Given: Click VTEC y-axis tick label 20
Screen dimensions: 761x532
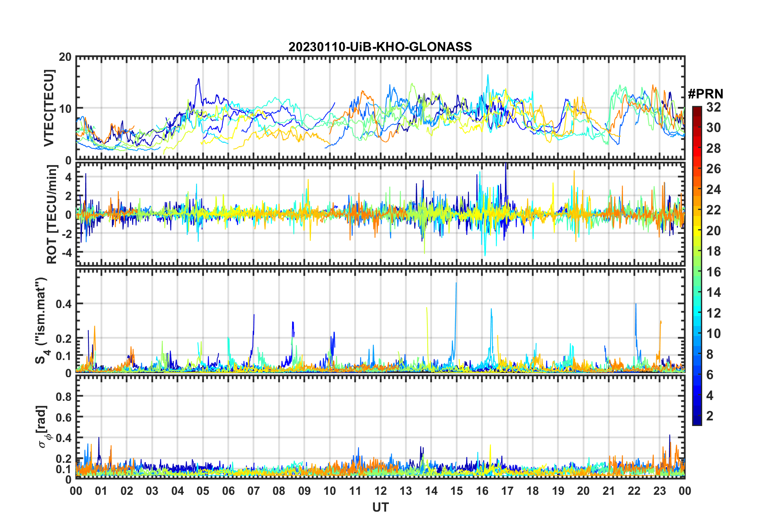Looking at the screenshot, I should [65, 57].
